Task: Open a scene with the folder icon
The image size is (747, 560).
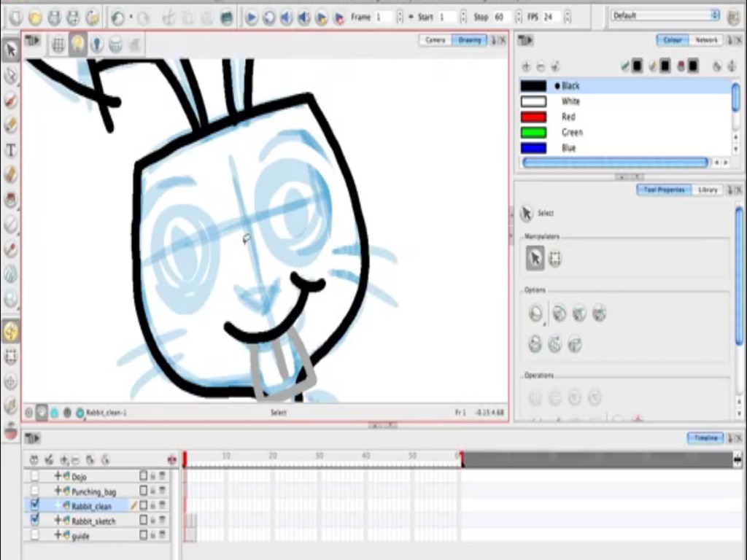Action: pos(35,17)
